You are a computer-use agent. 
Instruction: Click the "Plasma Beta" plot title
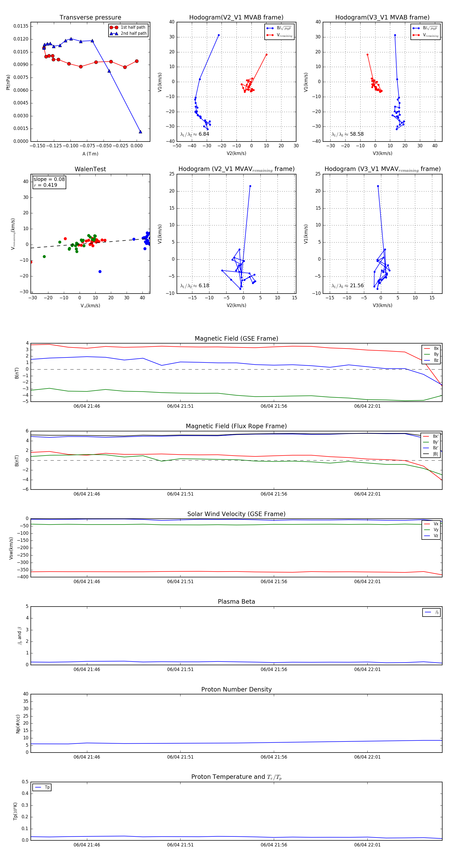click(236, 602)
